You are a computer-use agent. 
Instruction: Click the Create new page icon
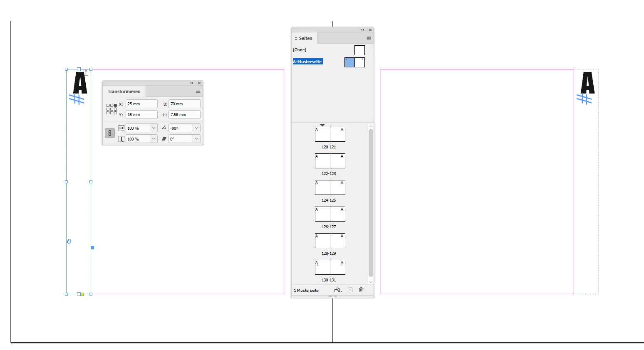pos(350,290)
